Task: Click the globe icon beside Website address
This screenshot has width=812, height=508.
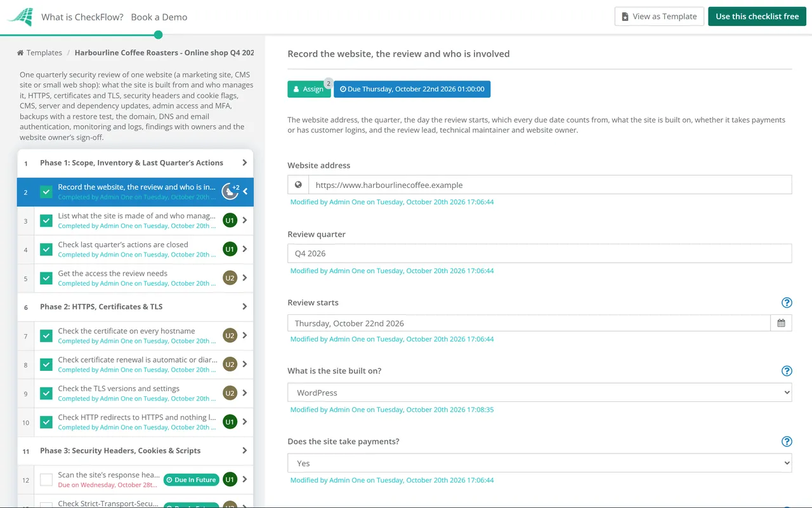Action: [x=298, y=185]
